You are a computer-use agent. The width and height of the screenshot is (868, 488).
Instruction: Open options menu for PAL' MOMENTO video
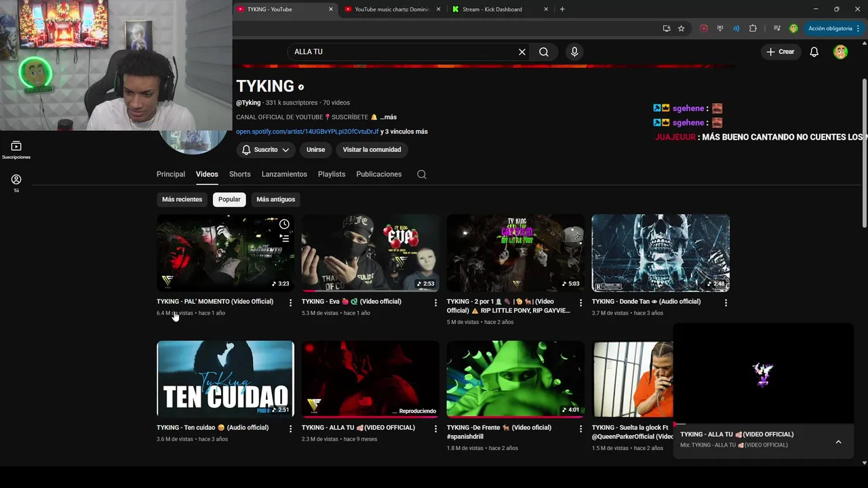pos(290,303)
